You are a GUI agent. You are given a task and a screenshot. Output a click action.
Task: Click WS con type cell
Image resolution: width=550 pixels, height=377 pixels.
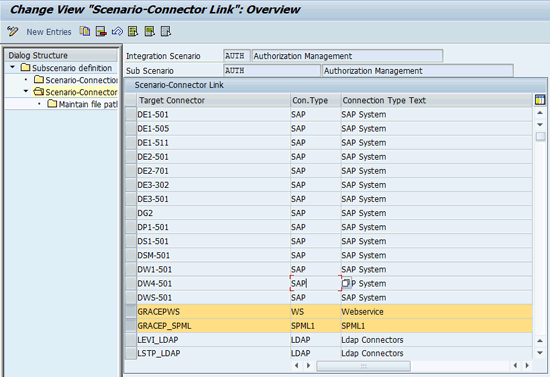(x=315, y=311)
